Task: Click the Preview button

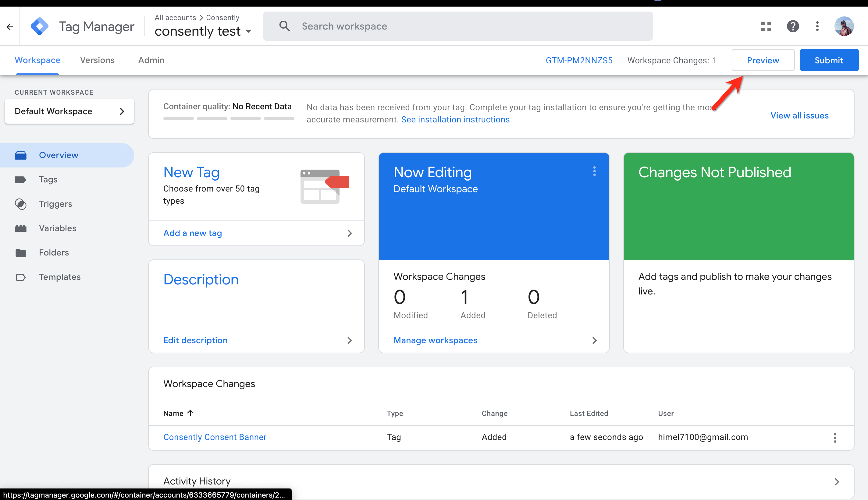Action: point(763,60)
